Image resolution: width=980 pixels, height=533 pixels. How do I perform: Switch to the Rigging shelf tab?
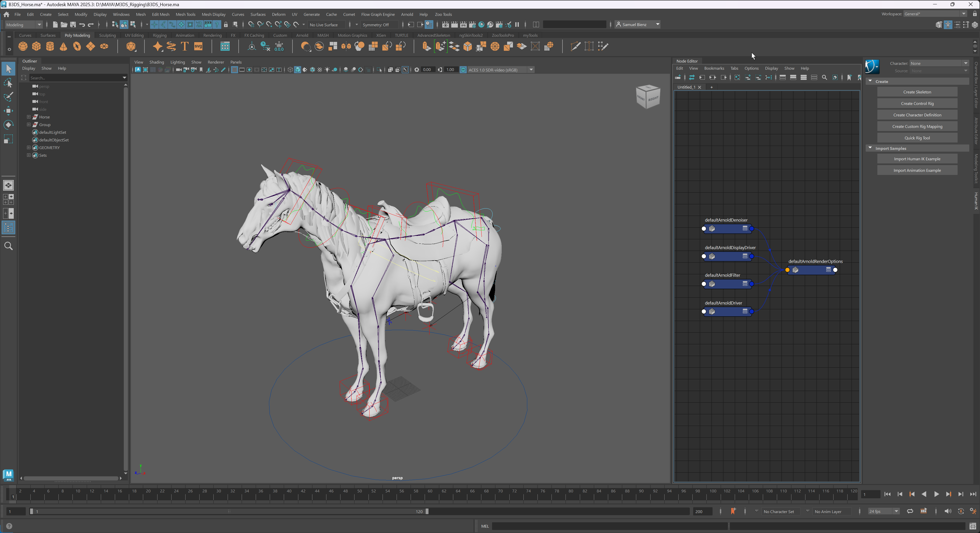[160, 35]
